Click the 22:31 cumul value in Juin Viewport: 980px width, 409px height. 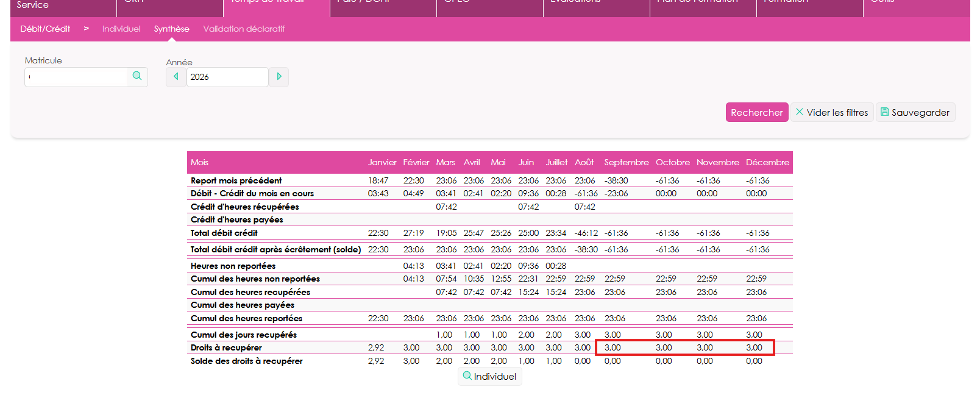click(x=528, y=279)
